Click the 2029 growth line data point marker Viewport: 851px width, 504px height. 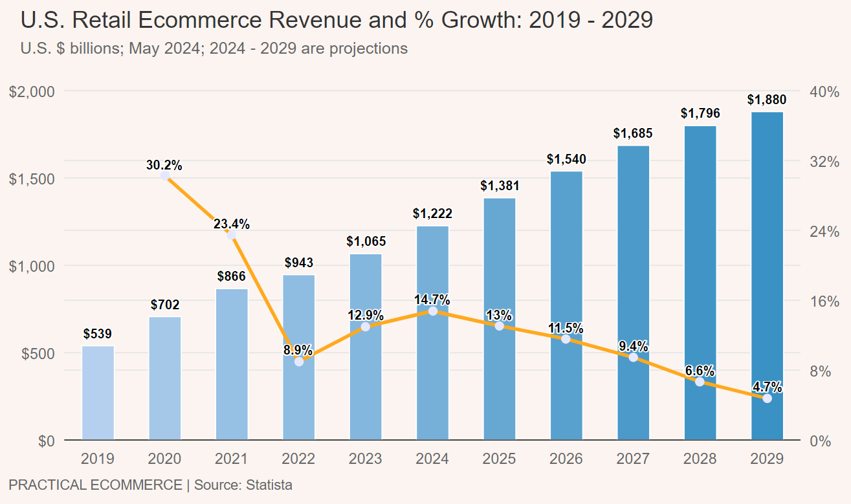point(767,399)
